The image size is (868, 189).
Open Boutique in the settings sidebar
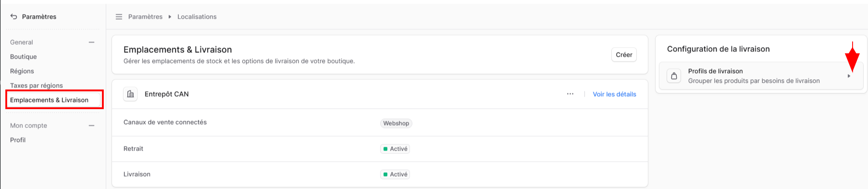[24, 57]
